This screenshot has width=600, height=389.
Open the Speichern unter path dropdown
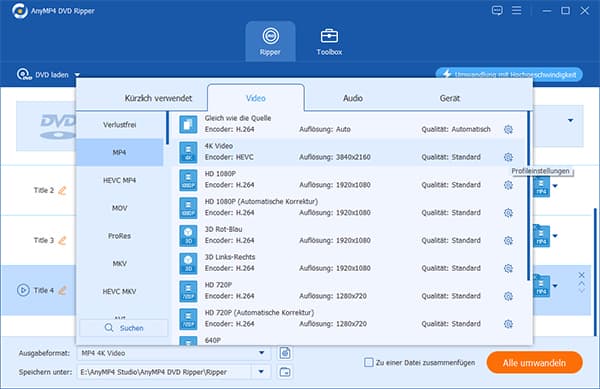[x=261, y=372]
